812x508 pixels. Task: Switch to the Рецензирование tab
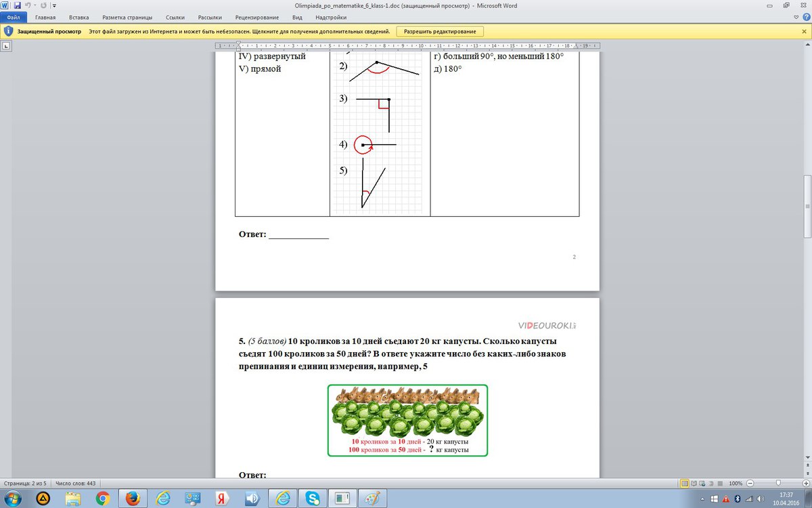click(x=258, y=17)
